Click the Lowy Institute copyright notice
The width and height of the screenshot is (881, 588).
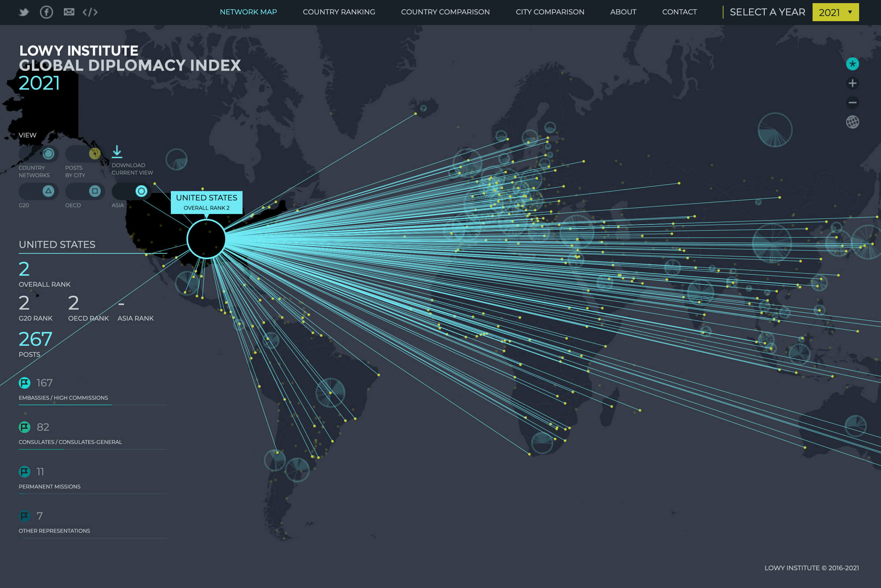(x=811, y=568)
